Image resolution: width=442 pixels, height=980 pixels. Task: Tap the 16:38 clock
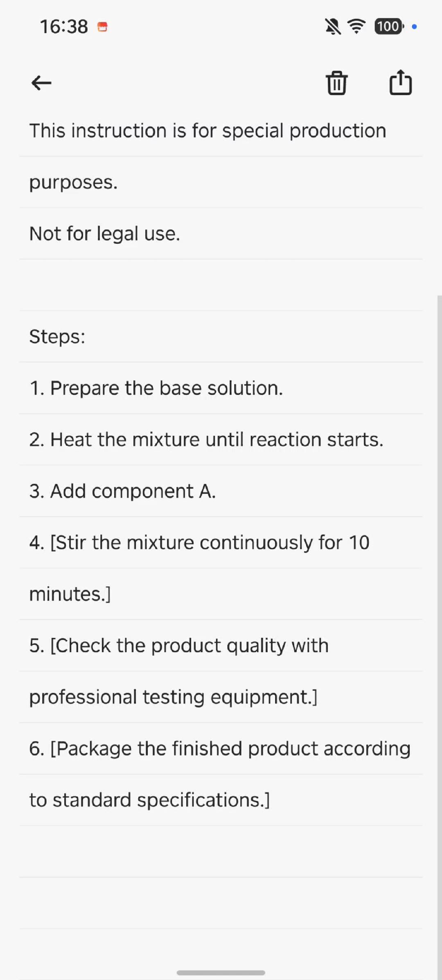tap(64, 27)
